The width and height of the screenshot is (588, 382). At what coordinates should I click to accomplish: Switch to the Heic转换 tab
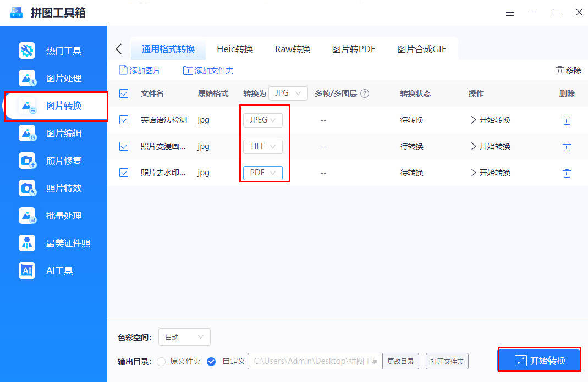(x=235, y=49)
